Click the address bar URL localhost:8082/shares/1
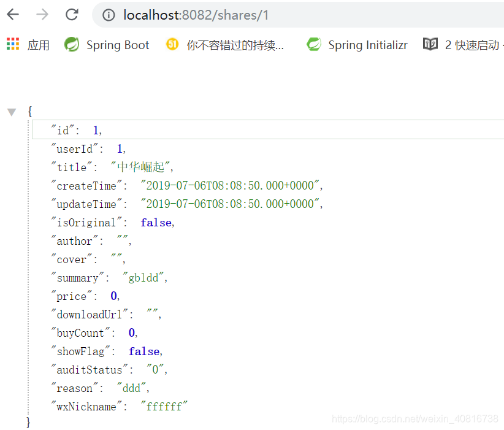The image size is (504, 430). (196, 15)
